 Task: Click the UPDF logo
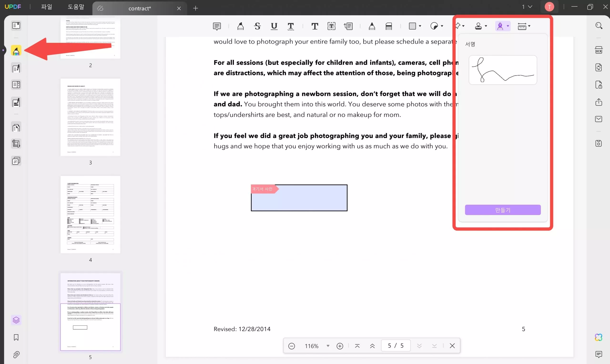pyautogui.click(x=13, y=7)
